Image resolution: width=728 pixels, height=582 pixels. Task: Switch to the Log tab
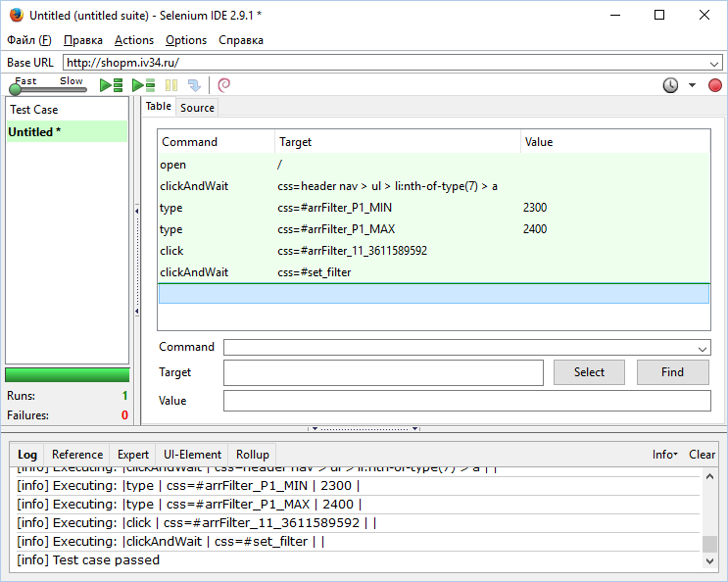pos(27,455)
